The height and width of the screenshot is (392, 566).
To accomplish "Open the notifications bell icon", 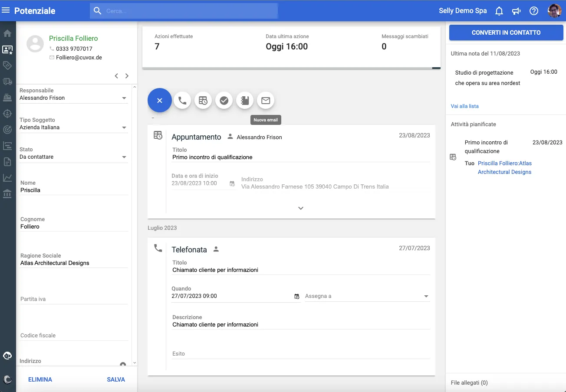I will (499, 10).
